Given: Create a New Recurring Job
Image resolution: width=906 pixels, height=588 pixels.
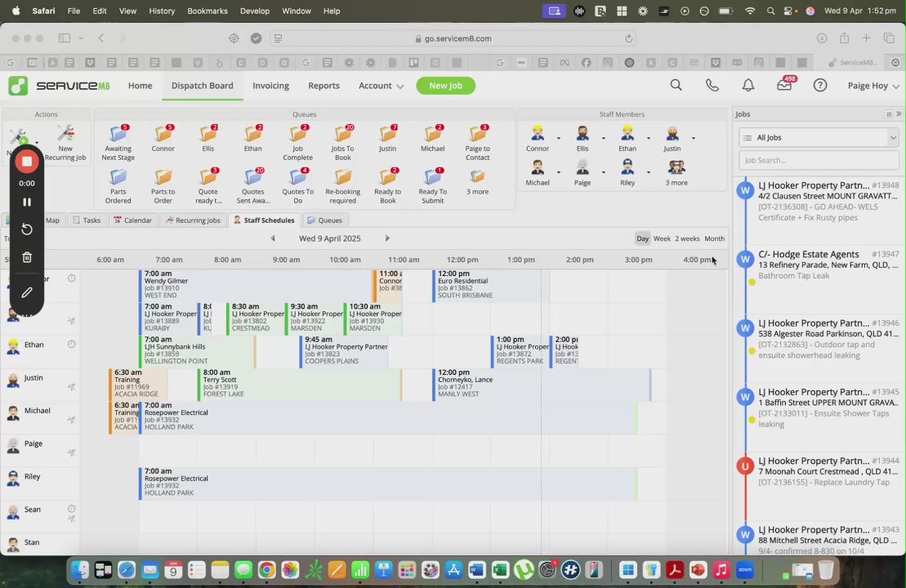Looking at the screenshot, I should 65,143.
